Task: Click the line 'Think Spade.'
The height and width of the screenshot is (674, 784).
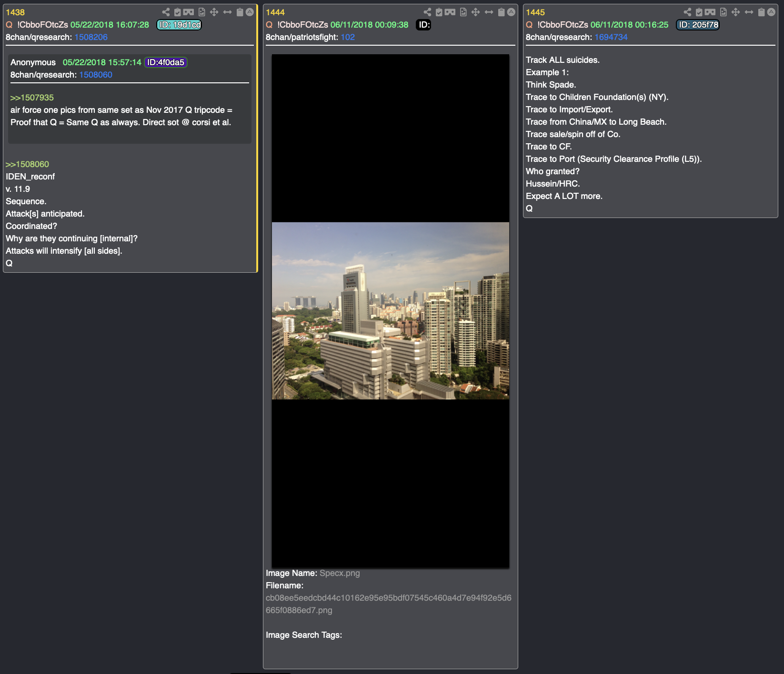Action: coord(551,85)
